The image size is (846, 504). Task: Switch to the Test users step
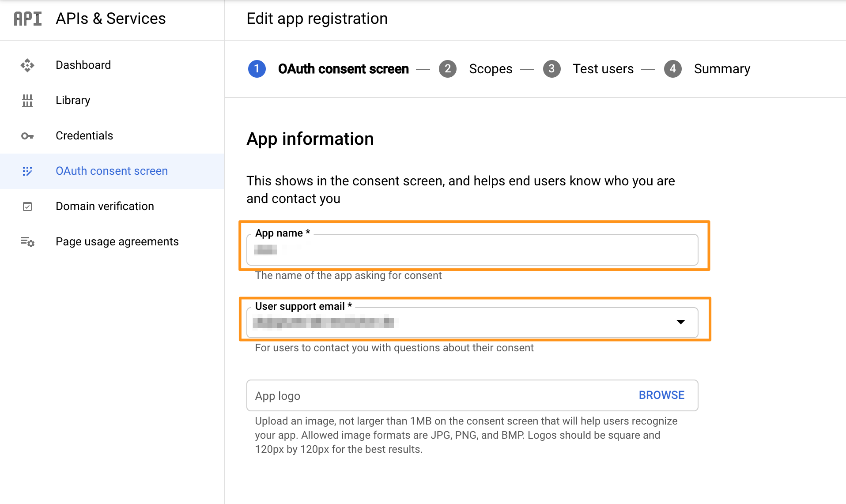click(x=603, y=69)
